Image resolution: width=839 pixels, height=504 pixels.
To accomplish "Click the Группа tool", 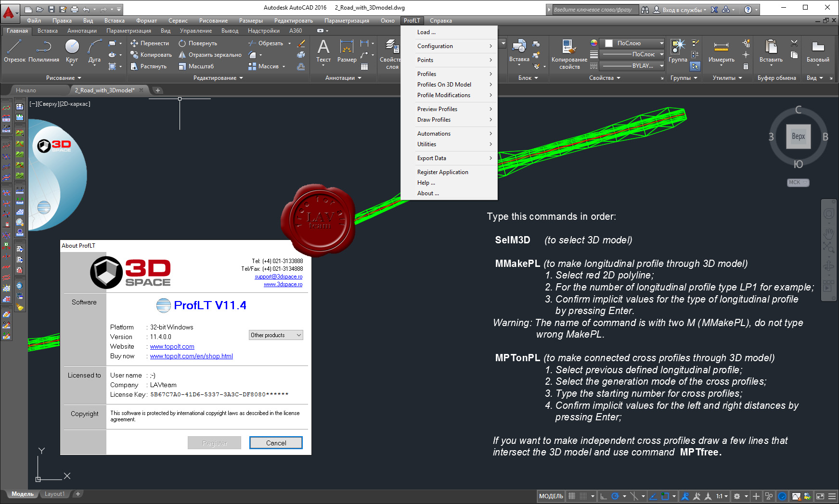I will point(678,50).
